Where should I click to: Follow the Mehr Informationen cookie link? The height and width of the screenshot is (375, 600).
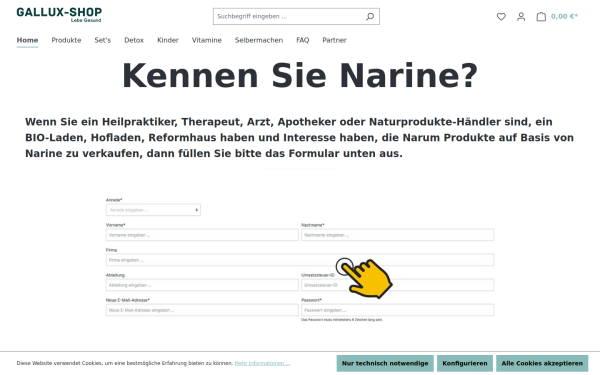pos(262,363)
